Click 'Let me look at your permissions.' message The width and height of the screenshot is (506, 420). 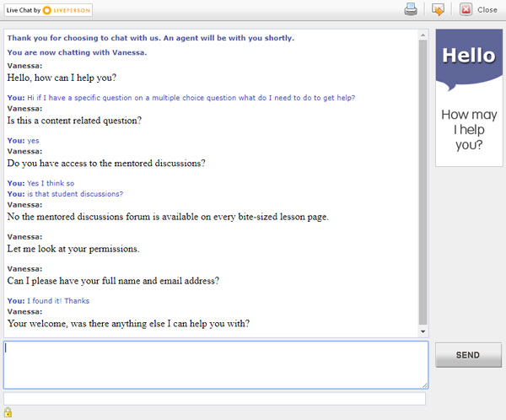(73, 249)
